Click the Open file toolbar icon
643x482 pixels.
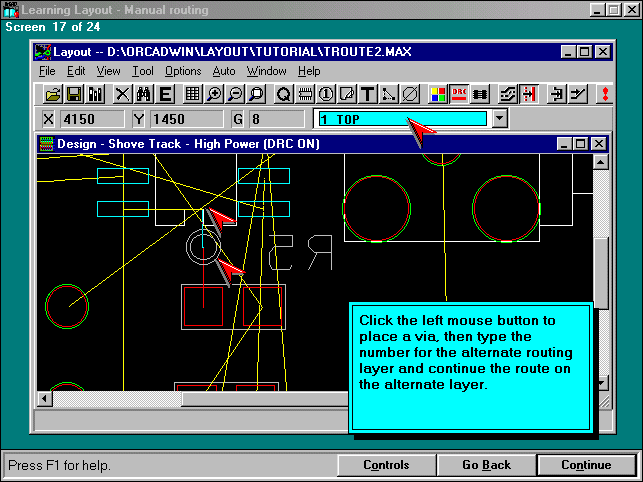54,94
